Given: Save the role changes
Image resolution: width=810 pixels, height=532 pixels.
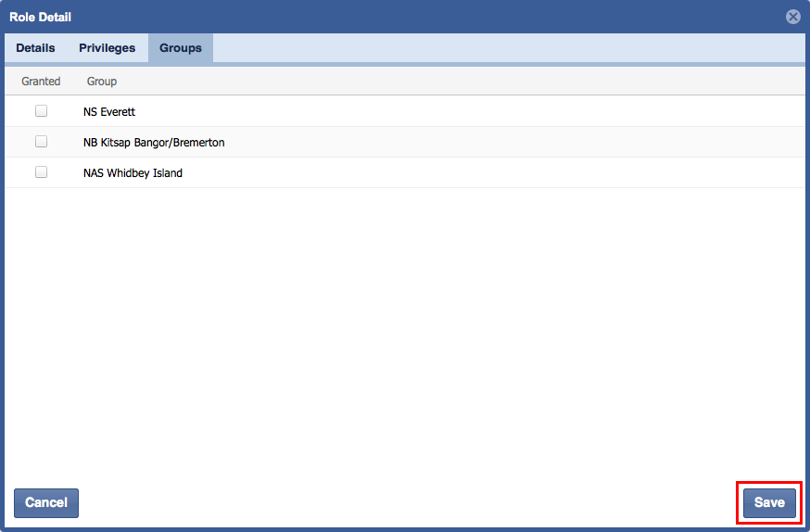Looking at the screenshot, I should (769, 502).
